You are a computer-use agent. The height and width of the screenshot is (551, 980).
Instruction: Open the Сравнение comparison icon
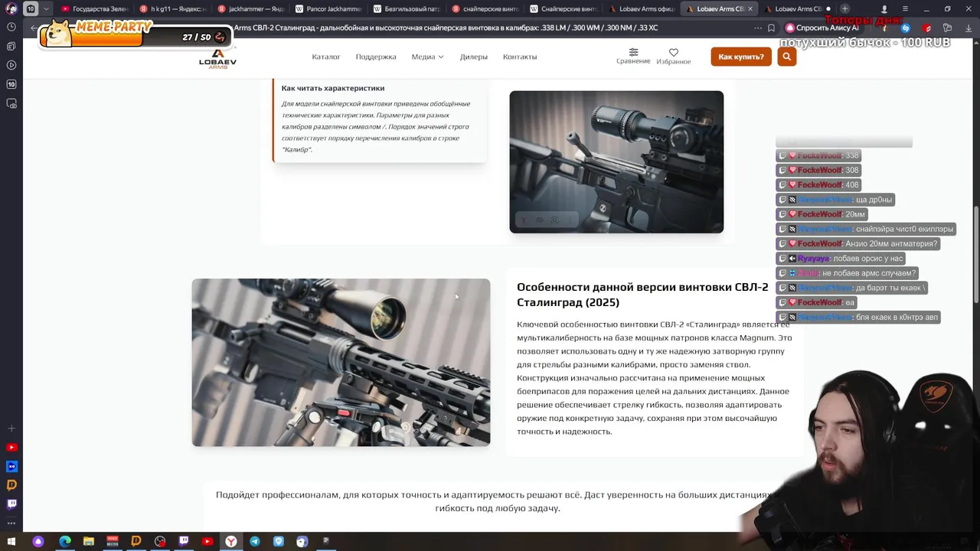click(633, 56)
